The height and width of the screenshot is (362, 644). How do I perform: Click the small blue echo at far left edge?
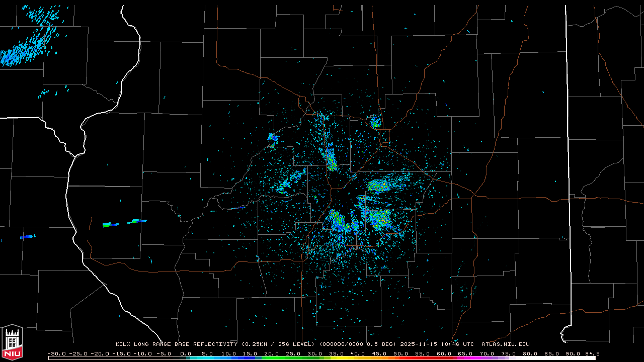pos(28,236)
